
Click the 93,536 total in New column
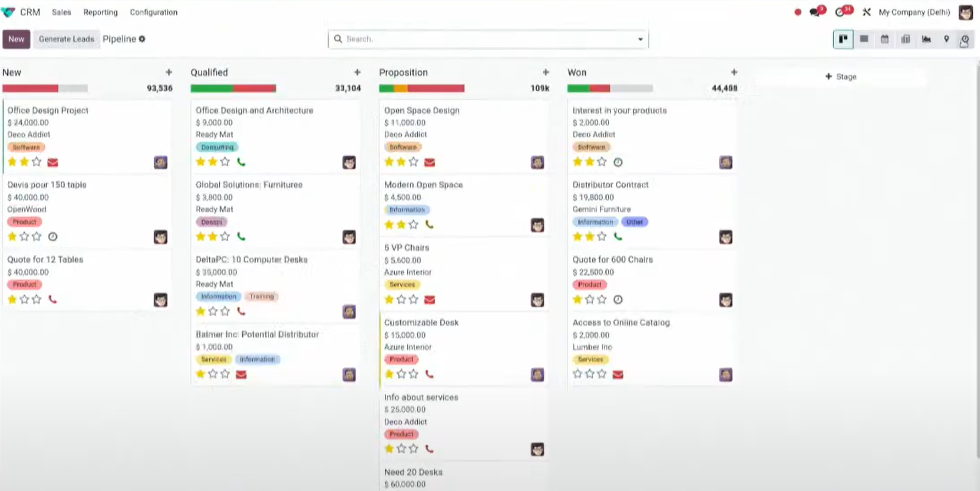(x=159, y=88)
